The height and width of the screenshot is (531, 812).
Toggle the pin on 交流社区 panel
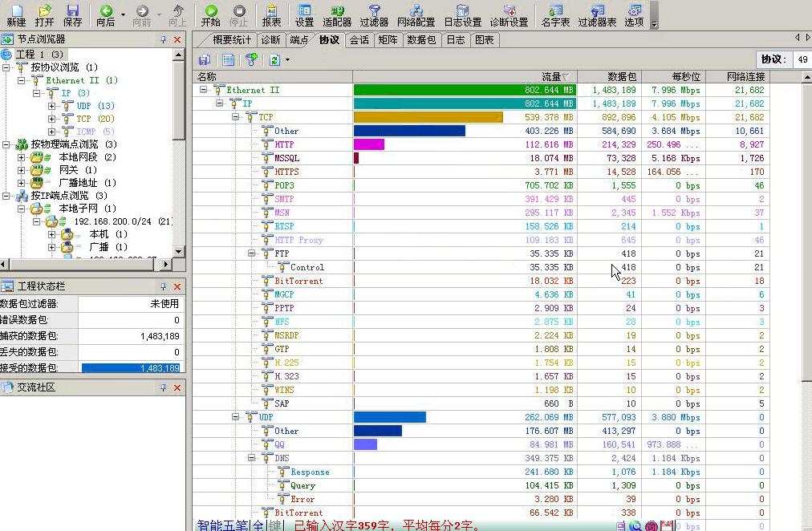coord(164,387)
